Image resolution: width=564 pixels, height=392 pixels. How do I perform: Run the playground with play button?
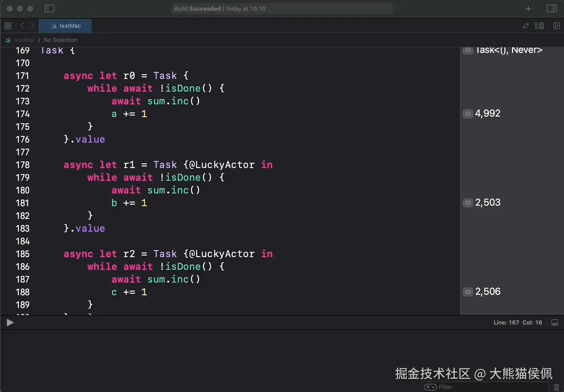(x=10, y=323)
